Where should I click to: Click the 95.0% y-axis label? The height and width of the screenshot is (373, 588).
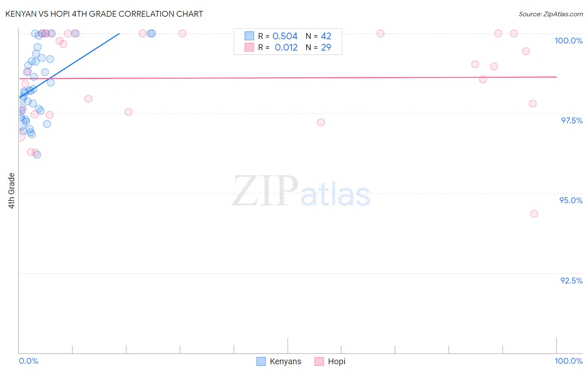click(x=571, y=200)
